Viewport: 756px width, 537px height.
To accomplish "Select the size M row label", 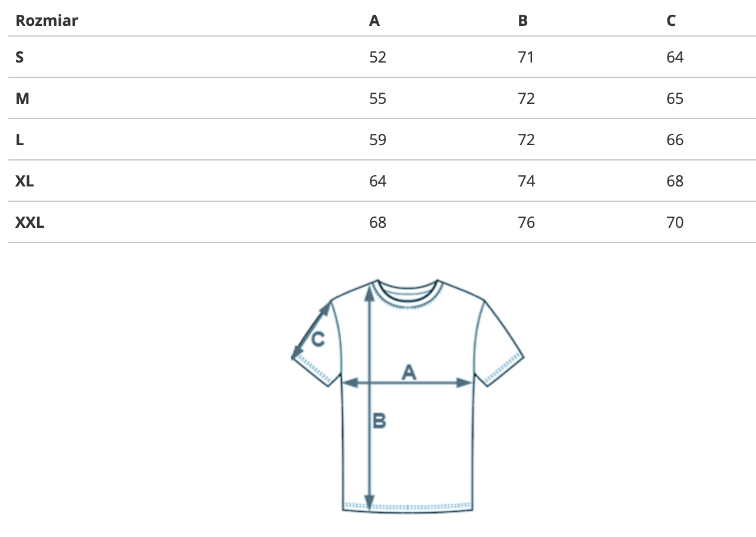I will 22,99.
